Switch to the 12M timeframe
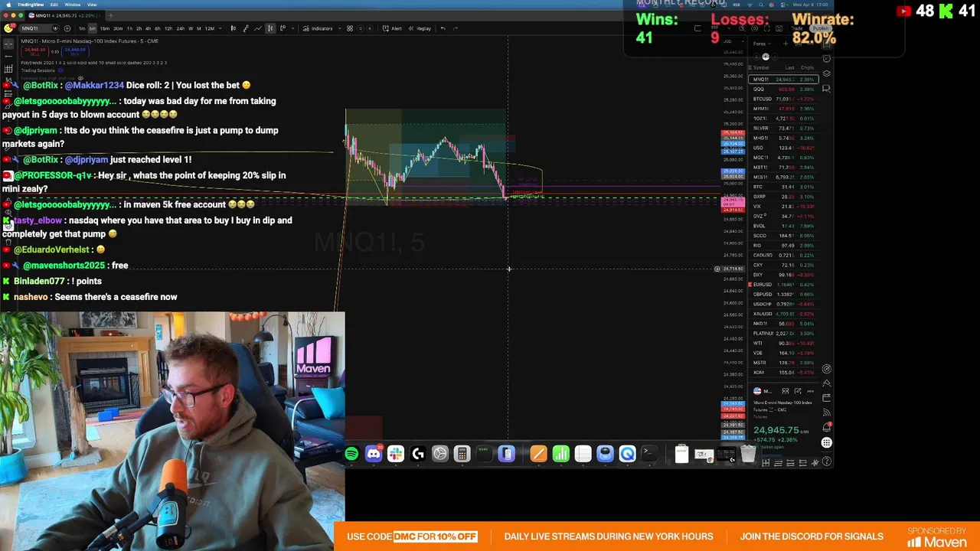 (x=209, y=28)
